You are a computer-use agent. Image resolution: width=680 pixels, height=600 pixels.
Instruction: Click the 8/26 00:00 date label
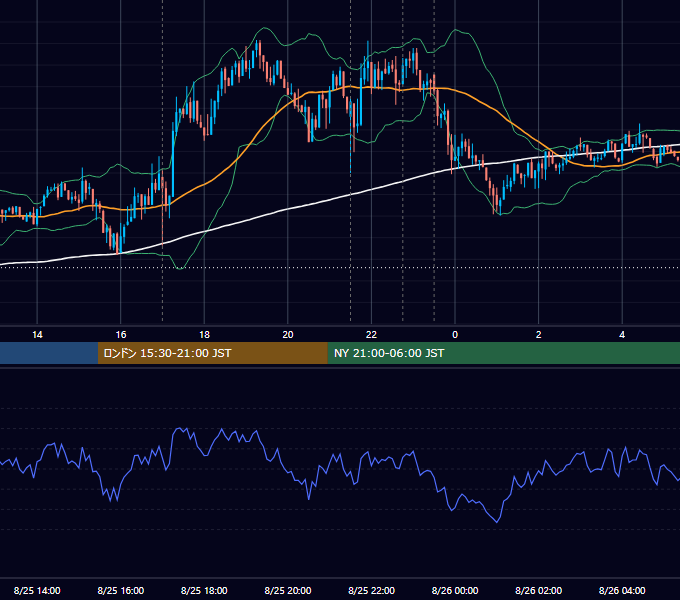tap(455, 590)
